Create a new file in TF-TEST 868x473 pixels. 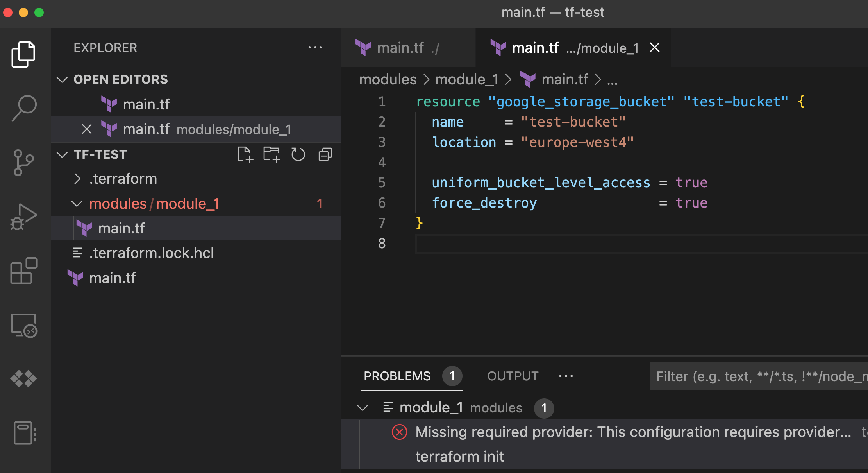(245, 154)
